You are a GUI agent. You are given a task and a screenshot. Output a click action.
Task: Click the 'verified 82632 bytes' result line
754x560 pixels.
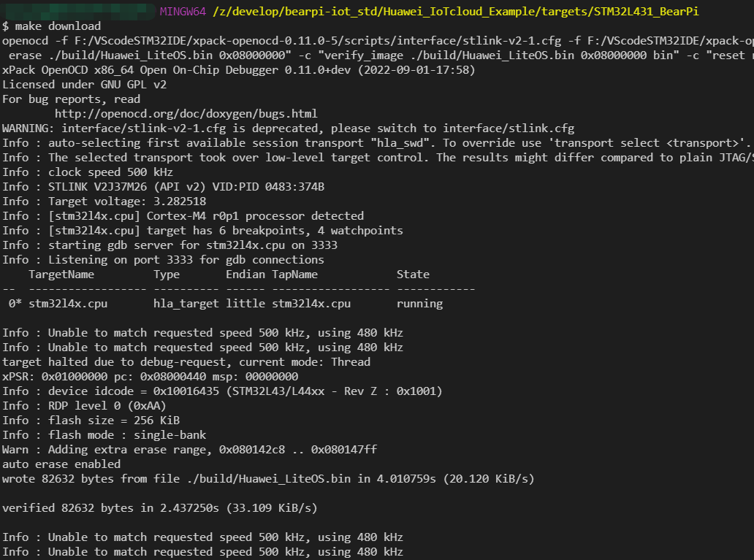coord(159,508)
